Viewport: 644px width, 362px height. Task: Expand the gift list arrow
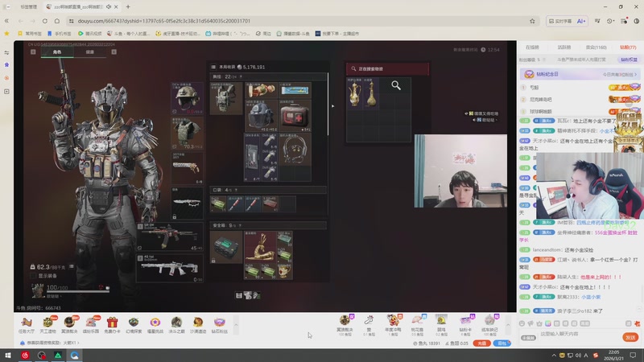click(x=508, y=325)
